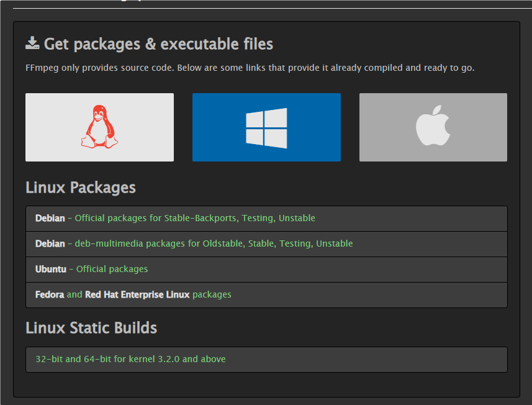The image size is (532, 405).
Task: Click the 'FFmpeg only provides source code' sentence
Action: point(250,68)
